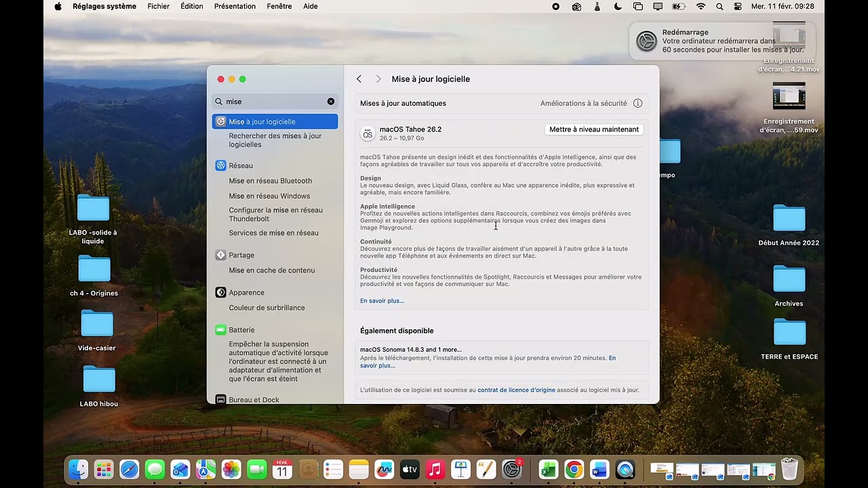Viewport: 868px width, 488px height.
Task: Open Contacts app in the dock
Action: (308, 469)
